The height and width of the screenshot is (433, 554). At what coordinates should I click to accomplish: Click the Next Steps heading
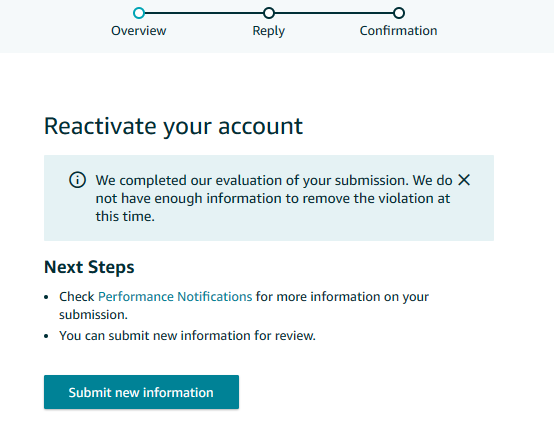[89, 267]
